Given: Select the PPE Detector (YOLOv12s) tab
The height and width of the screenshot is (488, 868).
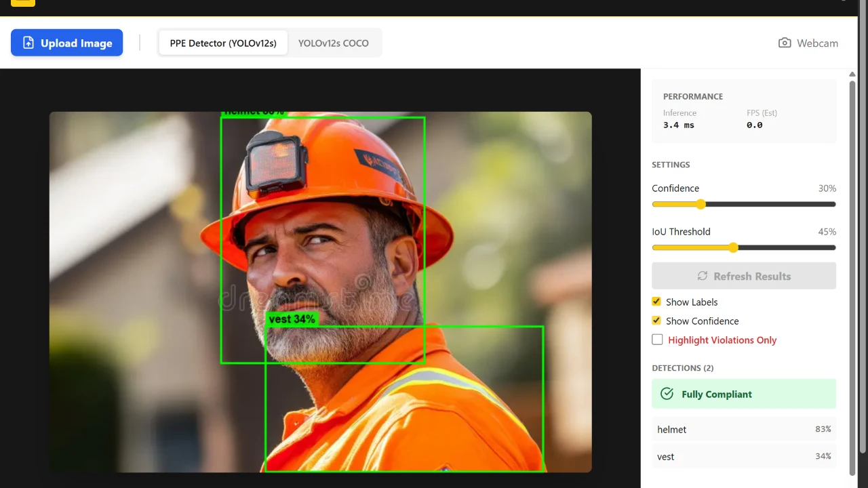Looking at the screenshot, I should click(222, 43).
